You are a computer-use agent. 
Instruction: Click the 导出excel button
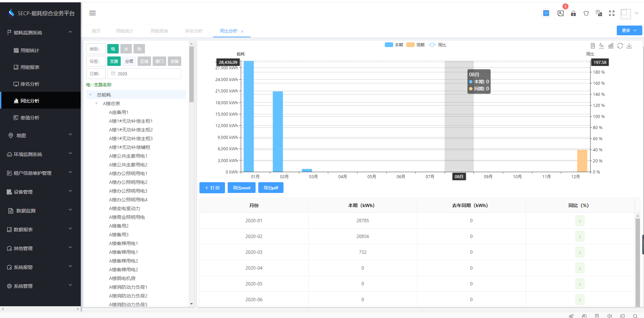click(241, 188)
